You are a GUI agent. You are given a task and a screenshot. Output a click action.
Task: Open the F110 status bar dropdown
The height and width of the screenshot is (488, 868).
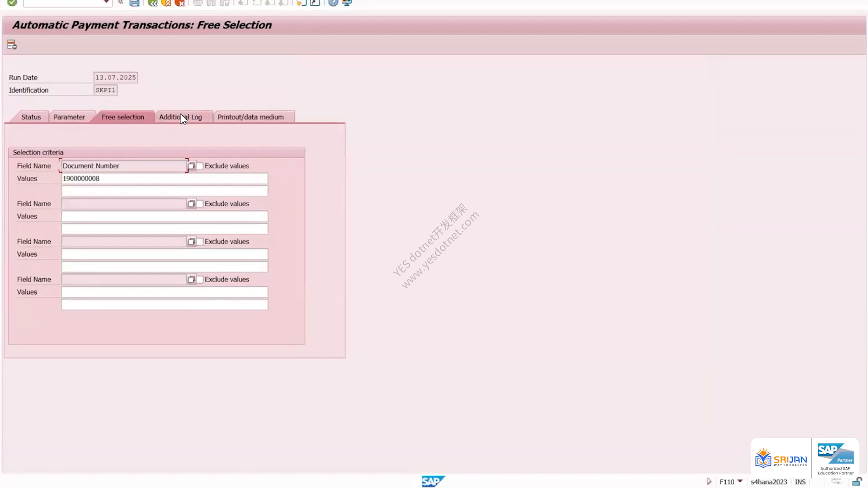tap(740, 481)
